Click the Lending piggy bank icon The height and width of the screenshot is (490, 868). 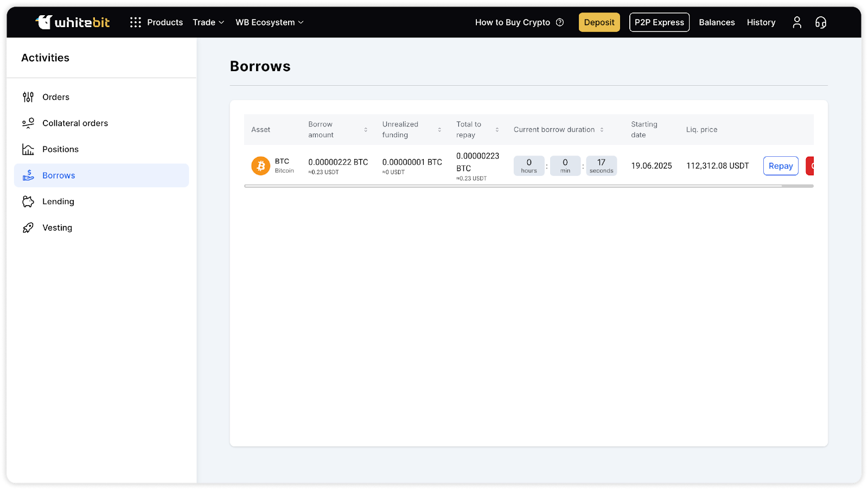click(28, 201)
